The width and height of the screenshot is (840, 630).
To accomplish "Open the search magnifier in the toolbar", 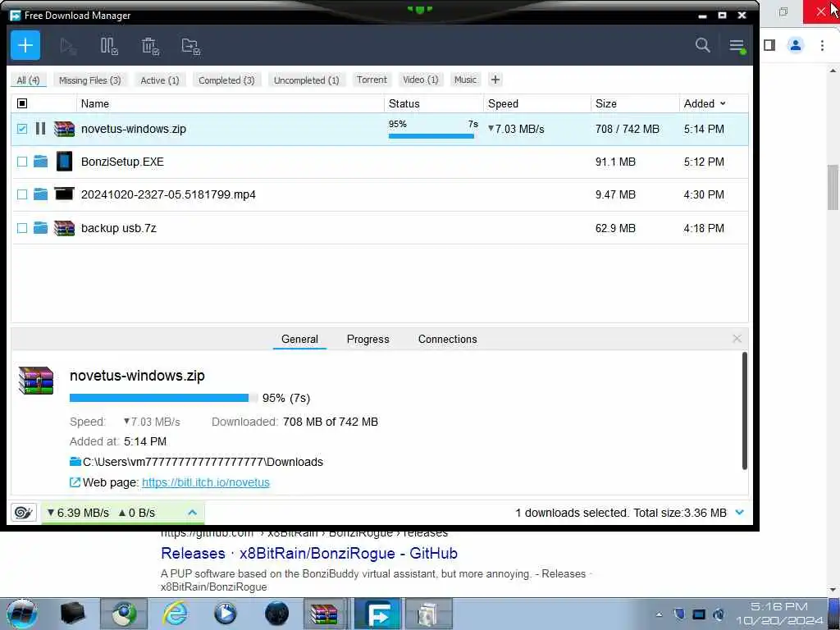I will [702, 45].
